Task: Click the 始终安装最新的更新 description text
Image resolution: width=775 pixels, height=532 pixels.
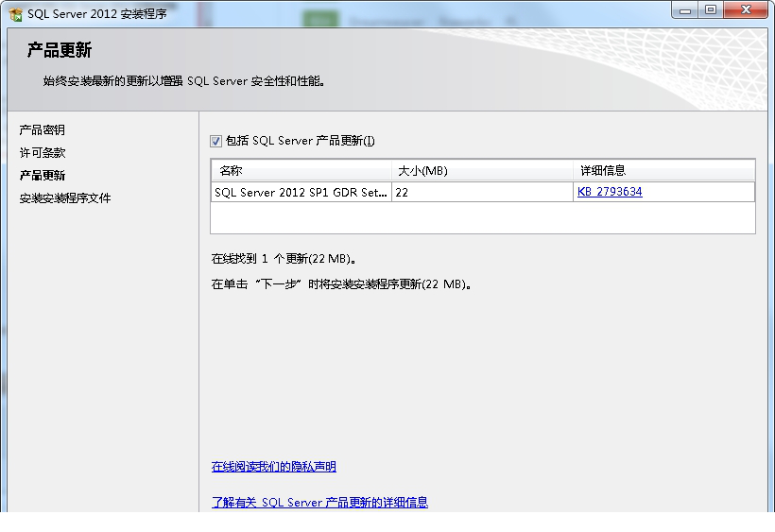Action: [x=184, y=81]
